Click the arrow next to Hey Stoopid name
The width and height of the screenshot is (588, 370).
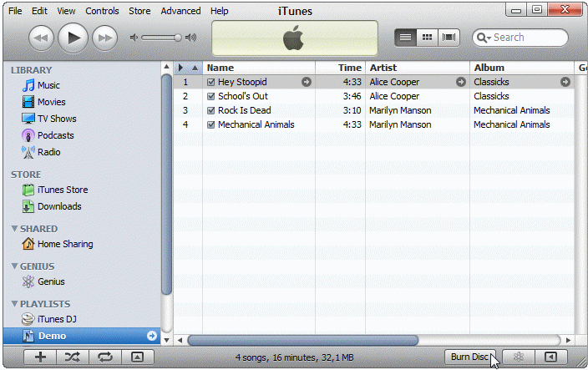(x=307, y=82)
